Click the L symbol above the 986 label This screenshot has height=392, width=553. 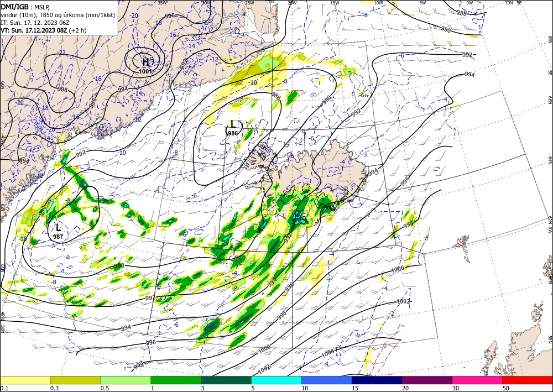(x=233, y=124)
